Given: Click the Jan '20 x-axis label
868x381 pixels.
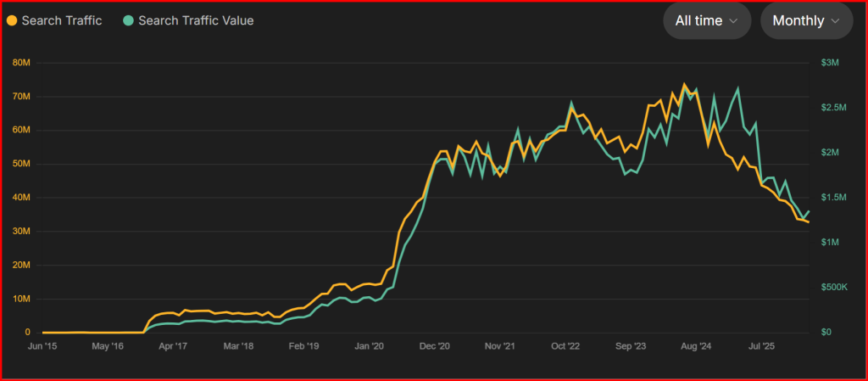Looking at the screenshot, I should (x=370, y=346).
